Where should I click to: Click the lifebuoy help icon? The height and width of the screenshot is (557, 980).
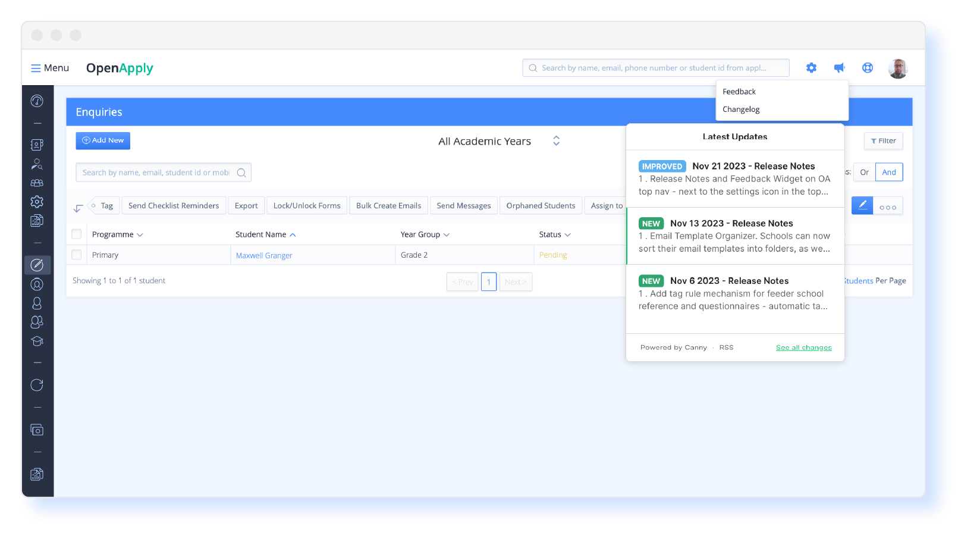(868, 68)
